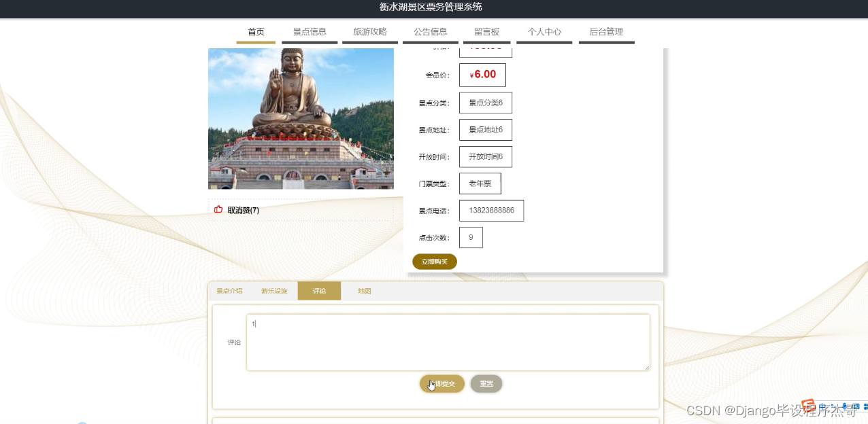Open the 后台管理 admin menu item
868x424 pixels.
[x=606, y=31]
